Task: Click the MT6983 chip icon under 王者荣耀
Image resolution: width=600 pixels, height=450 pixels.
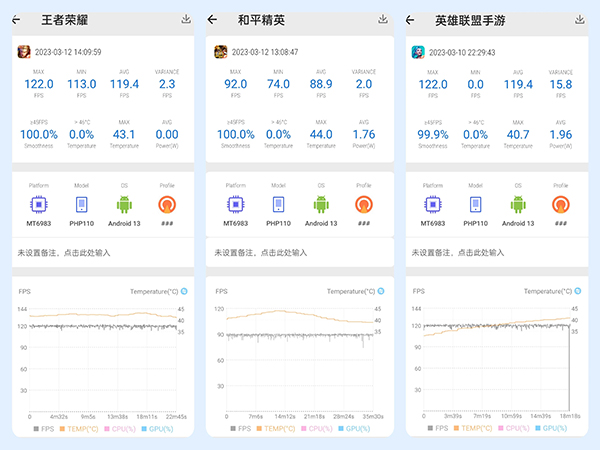Action: click(x=37, y=205)
